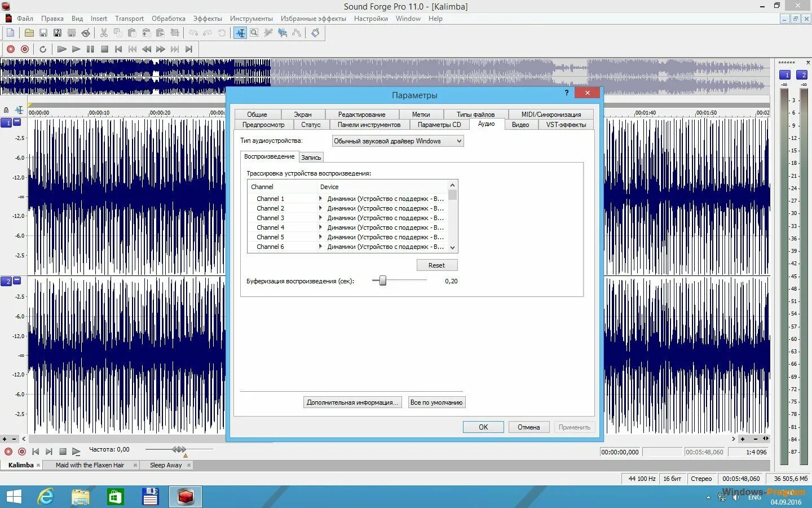
Task: Click Stop in top transport bar
Action: (104, 49)
